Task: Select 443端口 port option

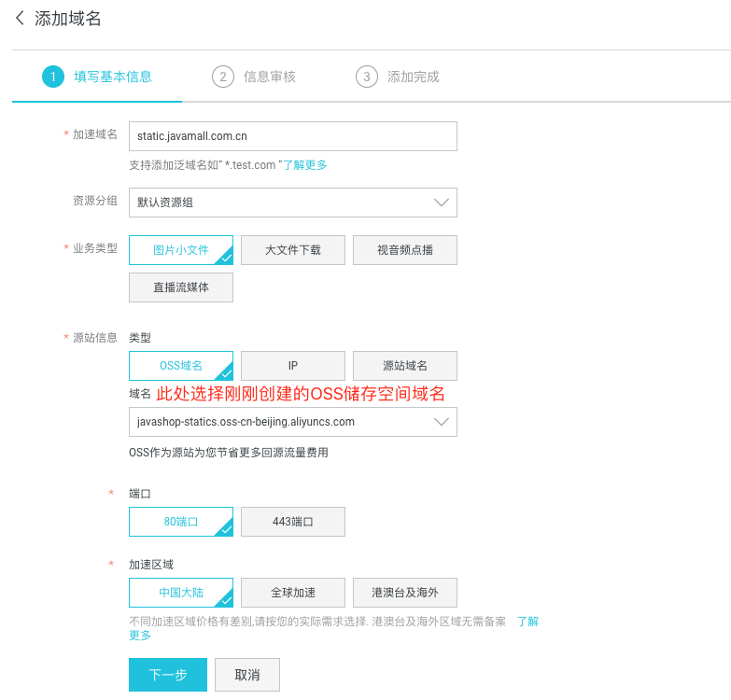Action: pyautogui.click(x=293, y=522)
